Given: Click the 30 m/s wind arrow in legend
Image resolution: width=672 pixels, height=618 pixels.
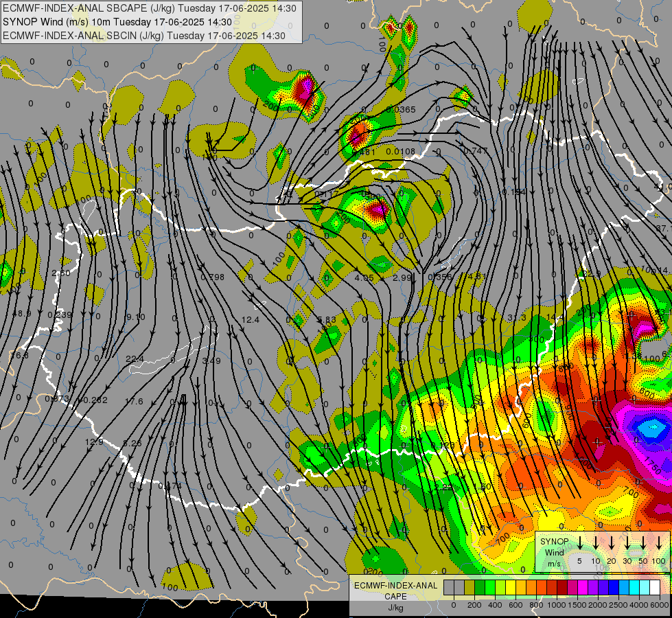Looking at the screenshot, I should click(x=627, y=542).
